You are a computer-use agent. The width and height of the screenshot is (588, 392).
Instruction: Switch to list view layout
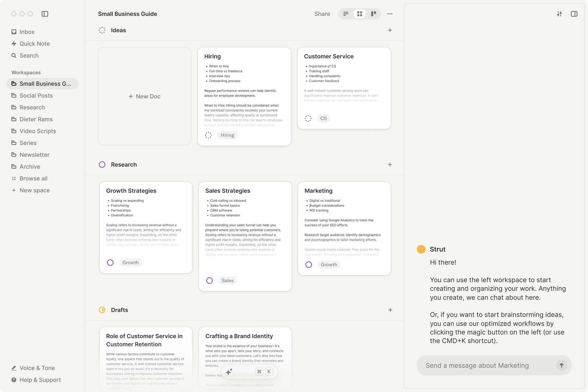tap(345, 14)
